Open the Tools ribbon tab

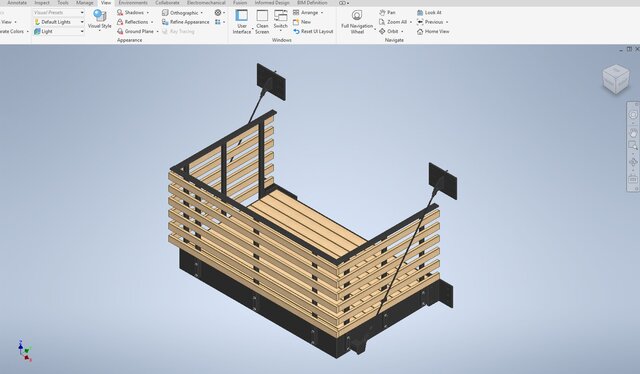click(x=63, y=3)
